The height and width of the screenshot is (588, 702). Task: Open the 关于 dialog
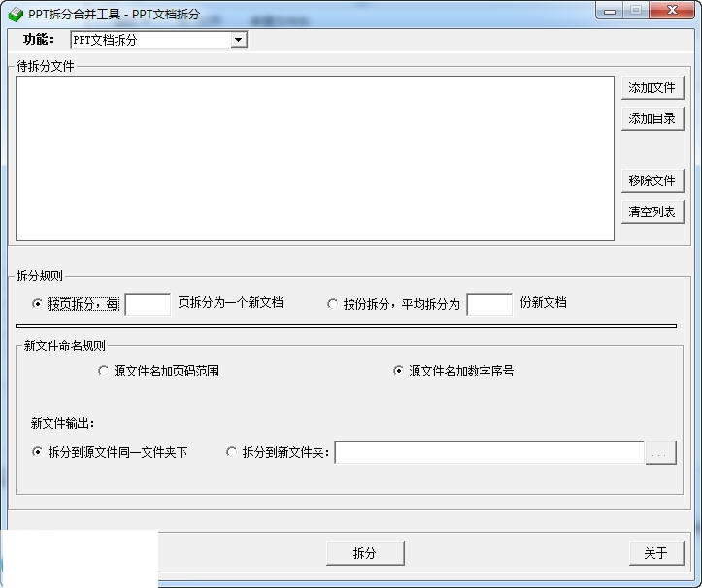pyautogui.click(x=656, y=553)
